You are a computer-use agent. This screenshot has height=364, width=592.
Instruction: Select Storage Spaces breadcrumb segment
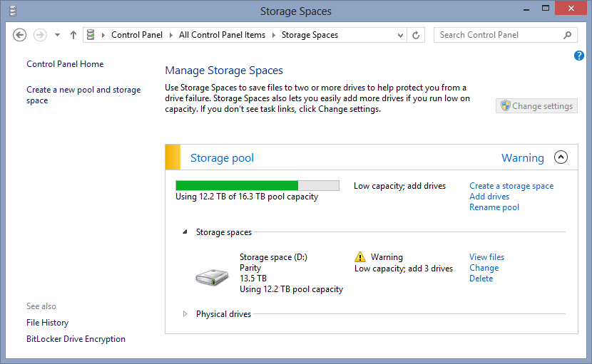click(310, 35)
